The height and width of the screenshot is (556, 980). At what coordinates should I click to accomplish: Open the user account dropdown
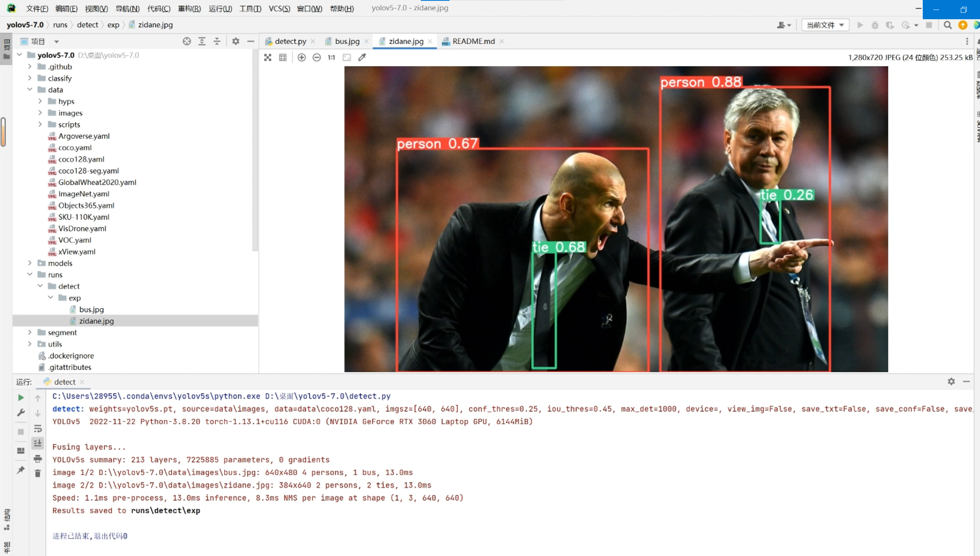click(x=783, y=25)
